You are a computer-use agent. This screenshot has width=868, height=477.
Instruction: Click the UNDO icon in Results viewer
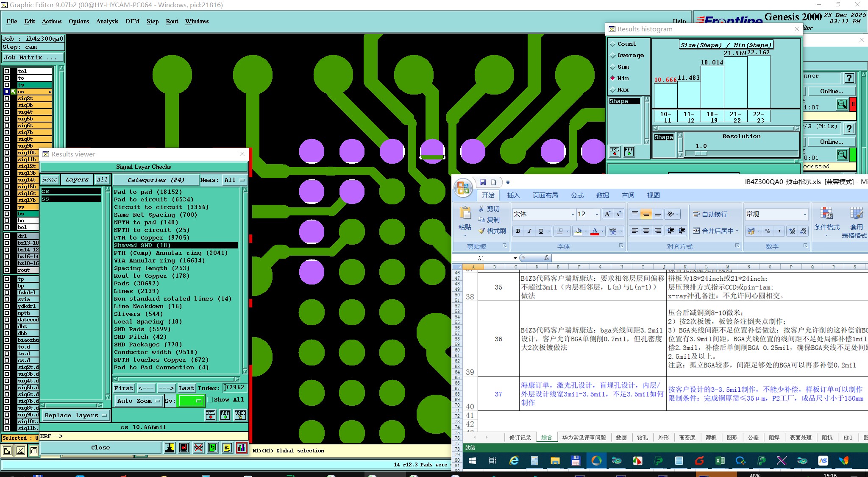point(240,415)
